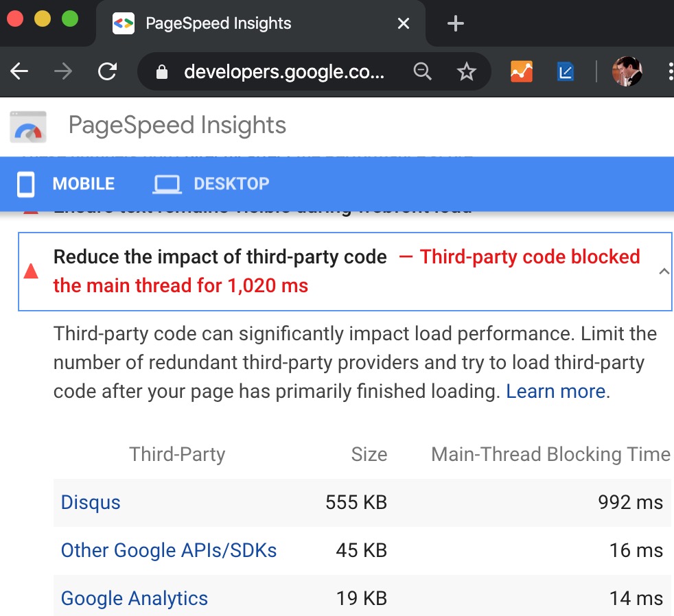The width and height of the screenshot is (674, 616).
Task: Click the Third-Party column header
Action: tap(177, 455)
